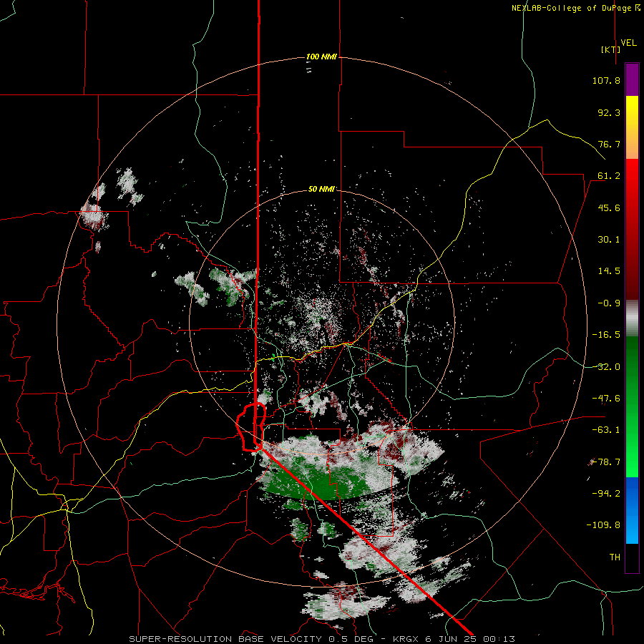The width and height of the screenshot is (644, 644).
Task: Click the Super-Resolution Base Velocity caption text
Action: tap(321, 639)
